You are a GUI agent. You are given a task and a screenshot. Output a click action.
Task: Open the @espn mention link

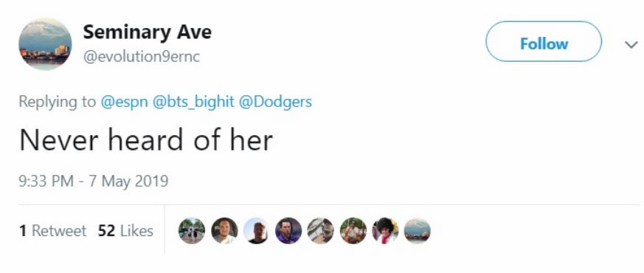[124, 102]
